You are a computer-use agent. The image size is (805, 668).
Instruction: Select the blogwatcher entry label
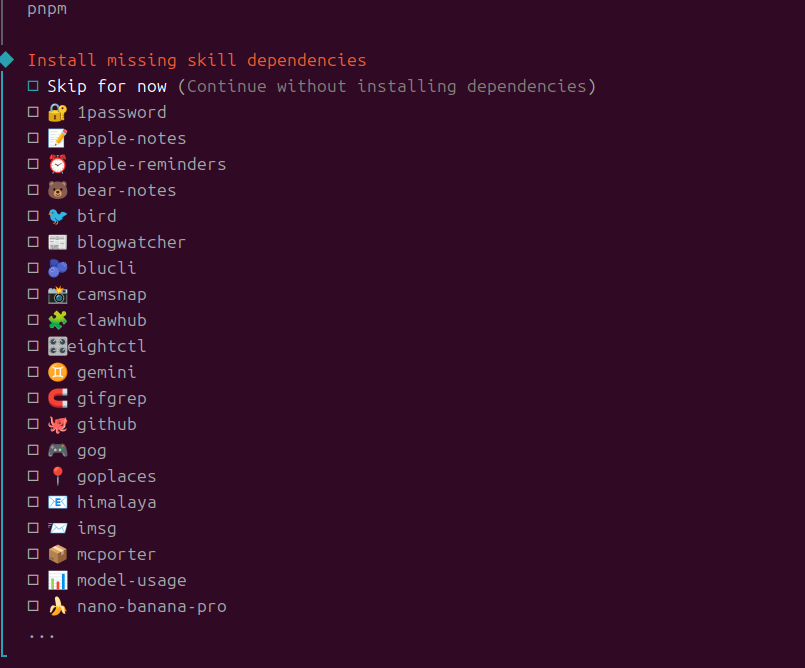(x=131, y=242)
